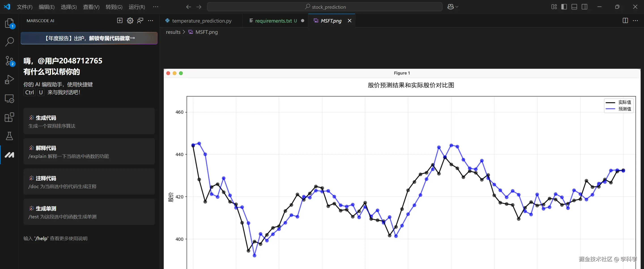Click the stock_prediction search command box
Viewport: 644px width, 269px height.
point(325,7)
